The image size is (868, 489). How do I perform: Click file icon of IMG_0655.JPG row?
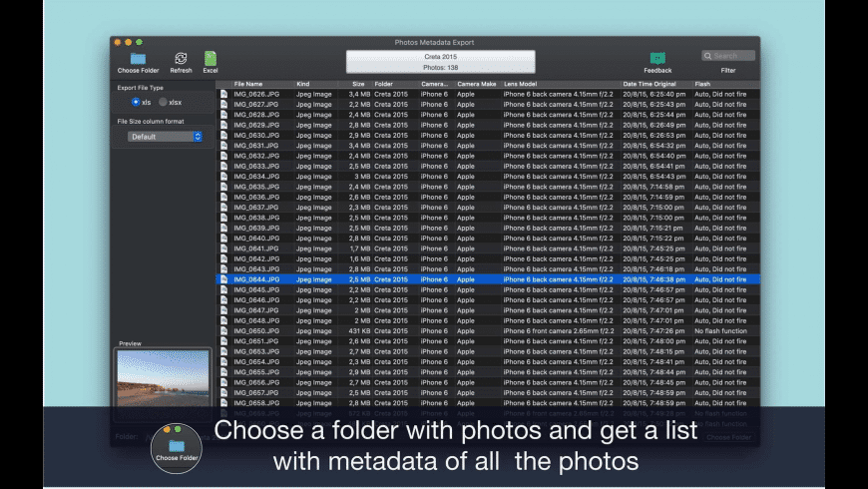224,372
